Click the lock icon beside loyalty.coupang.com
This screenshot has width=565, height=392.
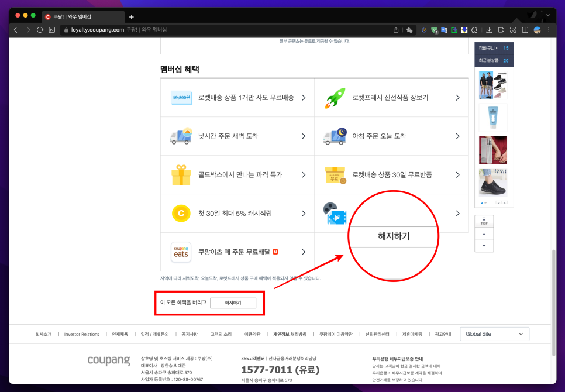[x=66, y=30]
